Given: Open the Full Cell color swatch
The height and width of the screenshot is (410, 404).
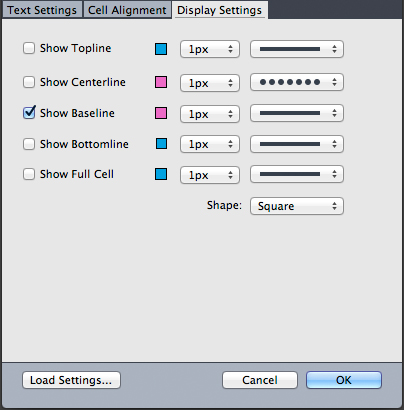Looking at the screenshot, I should coord(161,174).
